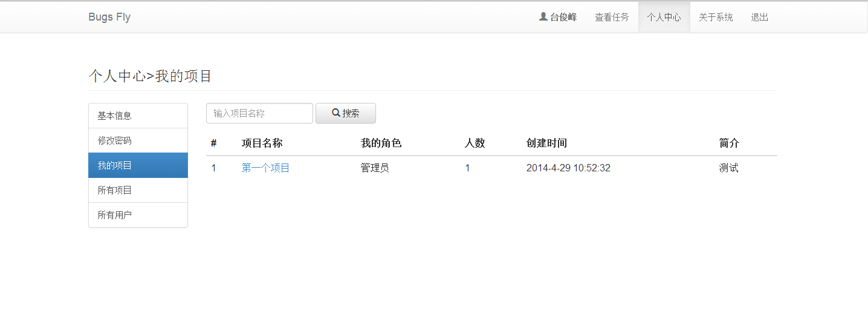
Task: Select 修改密码 in the sidebar
Action: (x=138, y=140)
